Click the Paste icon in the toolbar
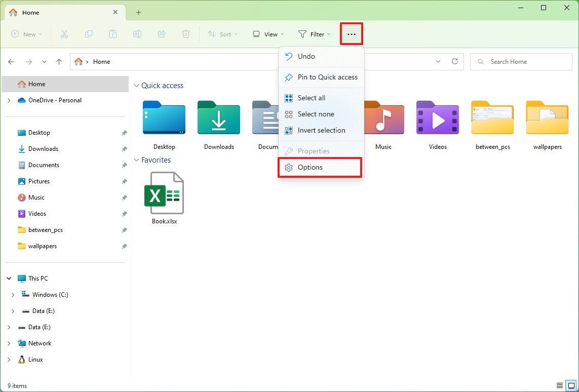 click(112, 34)
